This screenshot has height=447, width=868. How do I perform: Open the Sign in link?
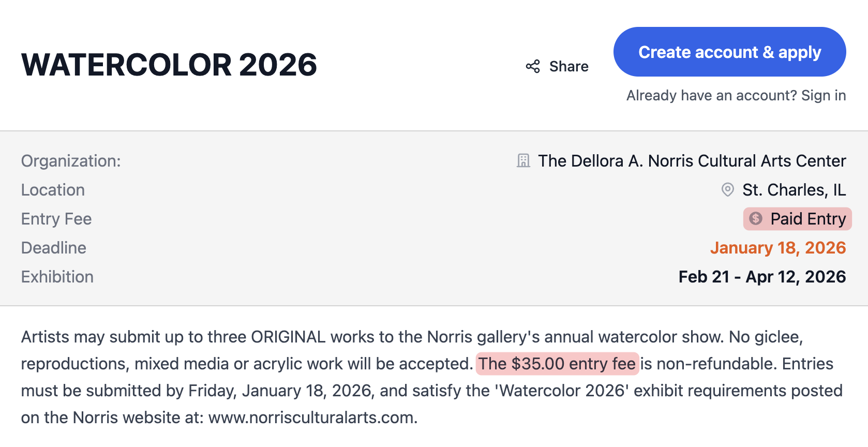pyautogui.click(x=824, y=96)
